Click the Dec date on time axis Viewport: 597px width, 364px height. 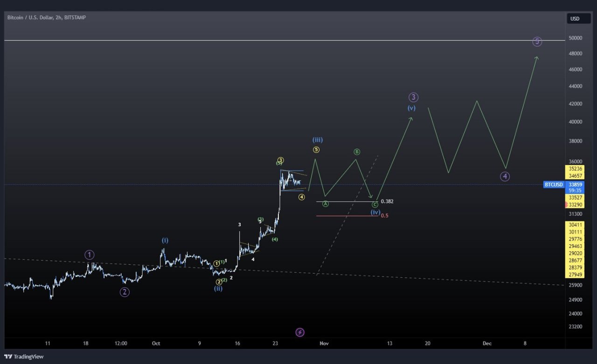pyautogui.click(x=487, y=343)
